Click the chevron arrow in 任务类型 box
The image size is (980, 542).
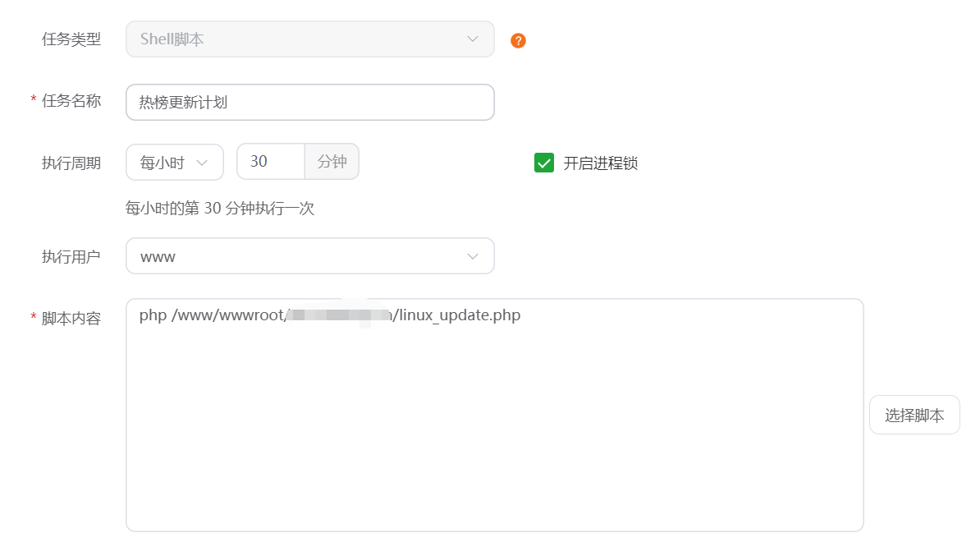[x=473, y=39]
